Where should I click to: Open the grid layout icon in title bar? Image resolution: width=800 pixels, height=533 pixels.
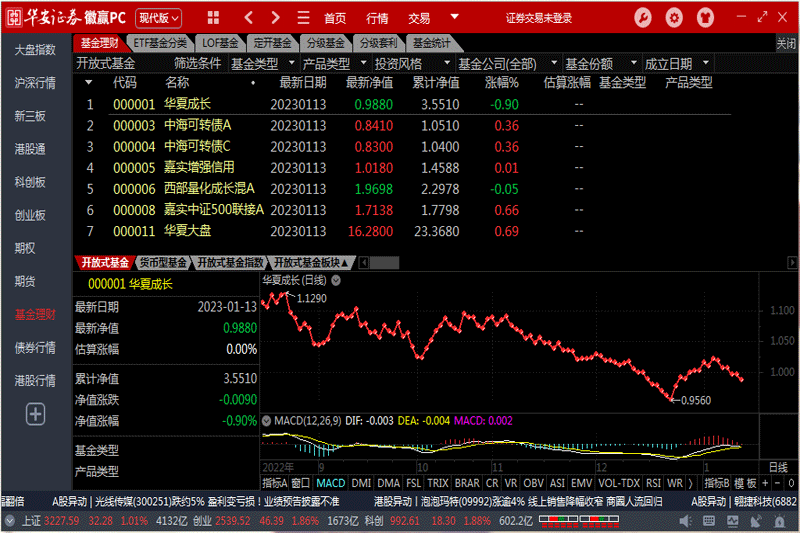click(x=213, y=18)
